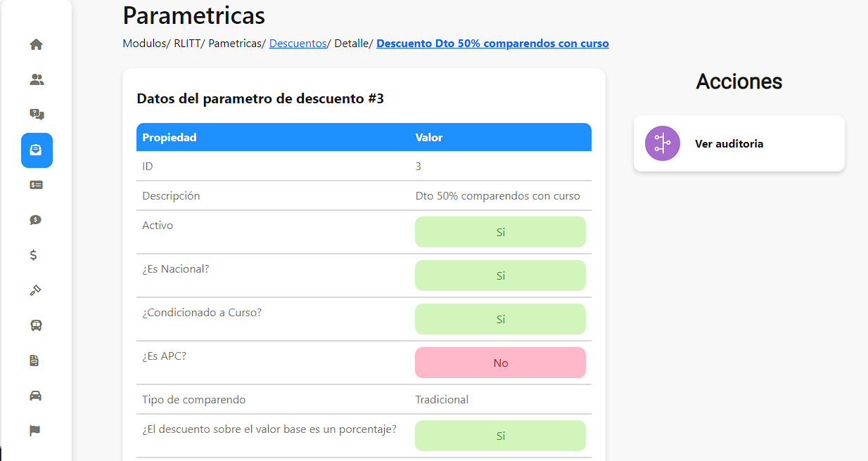This screenshot has height=461, width=868.
Task: Select the document file sidebar icon
Action: tap(34, 361)
